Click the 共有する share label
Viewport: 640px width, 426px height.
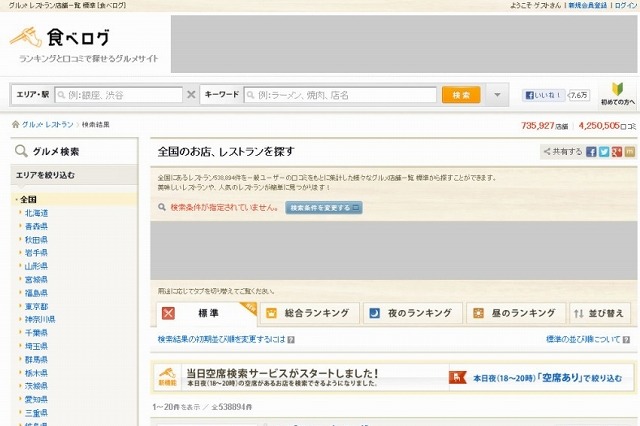click(x=563, y=152)
